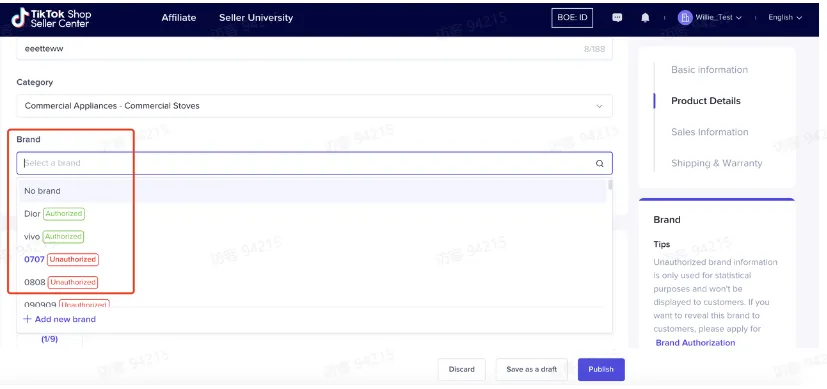Click the Publish button

(x=601, y=369)
